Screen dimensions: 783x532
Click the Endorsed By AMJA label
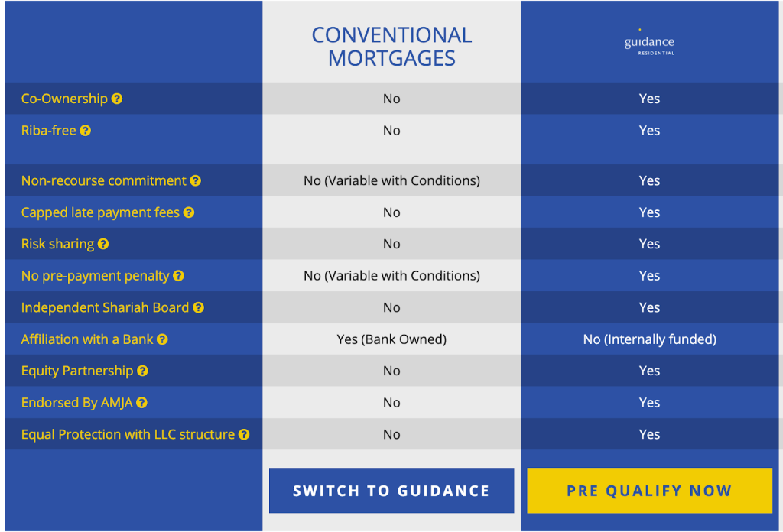77,403
